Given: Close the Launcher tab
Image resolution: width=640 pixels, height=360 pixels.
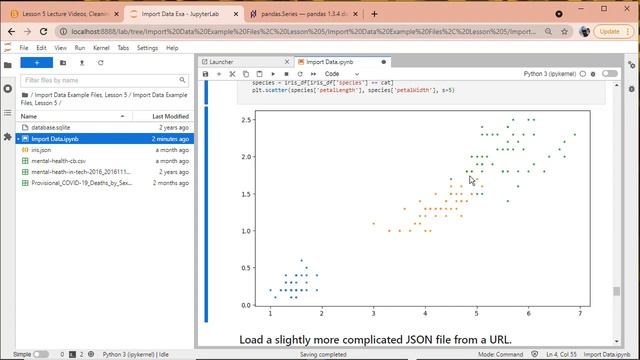Looking at the screenshot, I should tap(287, 62).
